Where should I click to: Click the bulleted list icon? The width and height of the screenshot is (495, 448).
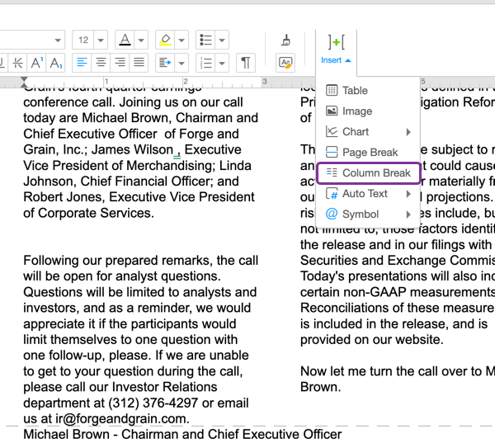click(x=206, y=40)
